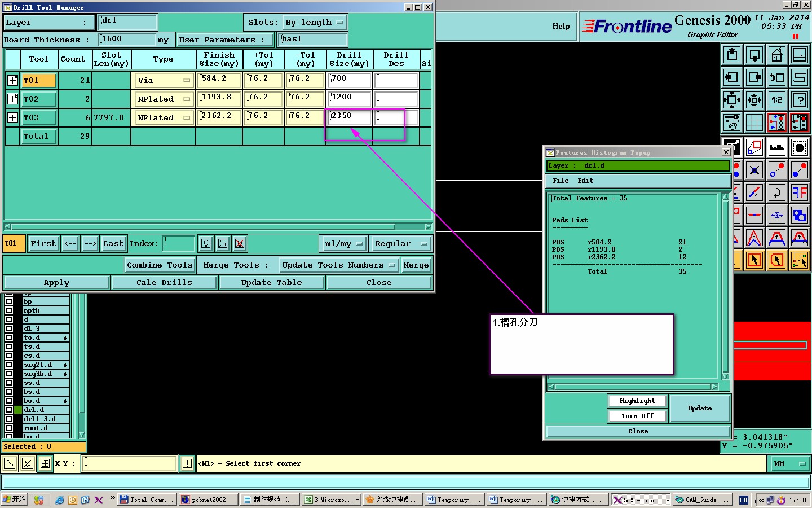Expand the T01 row plus button

click(x=12, y=80)
